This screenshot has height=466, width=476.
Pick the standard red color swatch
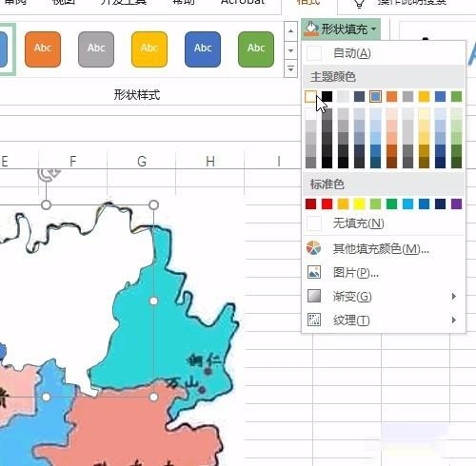[x=327, y=204]
